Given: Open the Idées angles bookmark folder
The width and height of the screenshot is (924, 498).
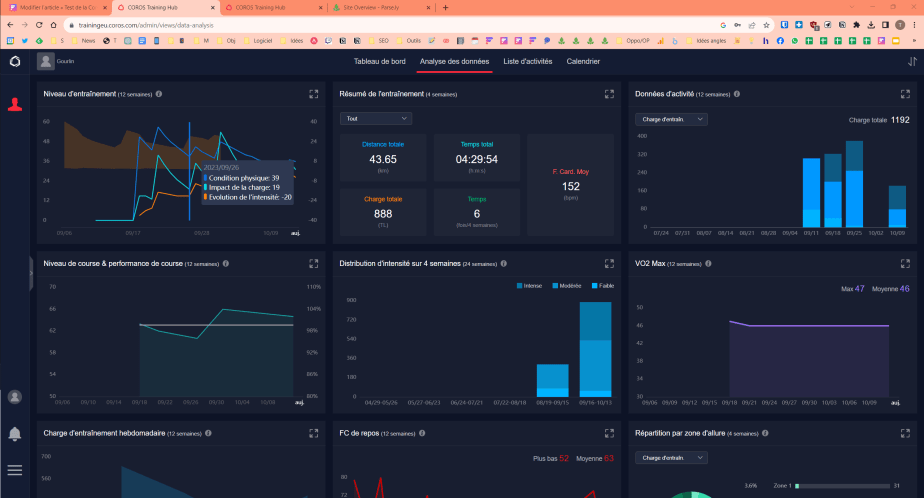Looking at the screenshot, I should (x=706, y=41).
